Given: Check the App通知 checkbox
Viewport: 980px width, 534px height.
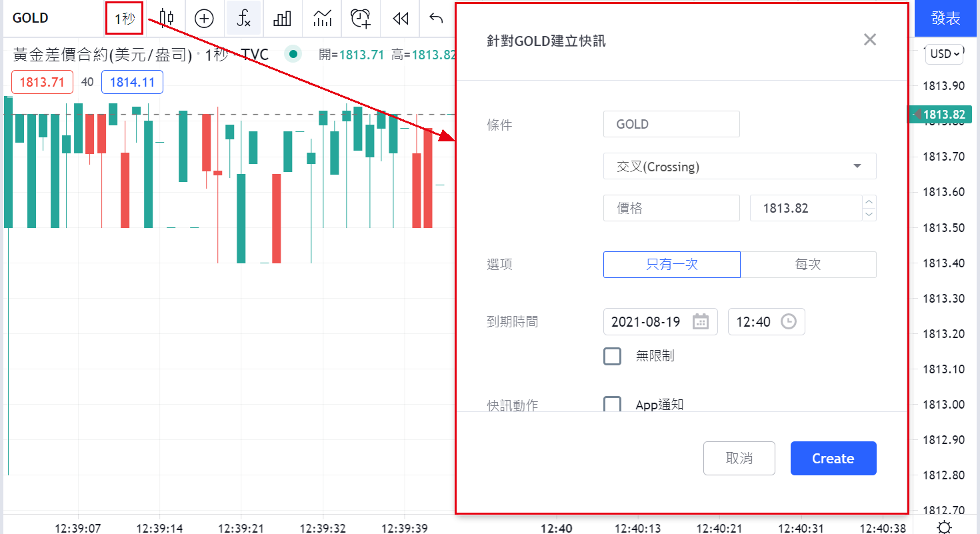Looking at the screenshot, I should tap(612, 405).
